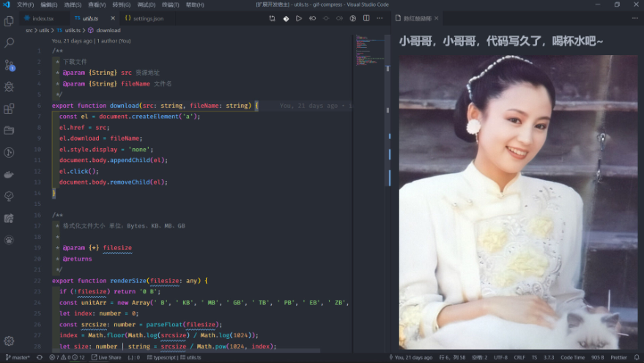Image resolution: width=644 pixels, height=363 pixels.
Task: Start Live Share from status bar
Action: (106, 357)
